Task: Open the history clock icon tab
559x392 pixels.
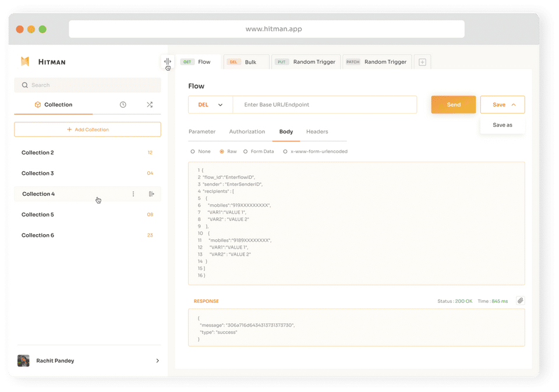Action: pos(123,104)
